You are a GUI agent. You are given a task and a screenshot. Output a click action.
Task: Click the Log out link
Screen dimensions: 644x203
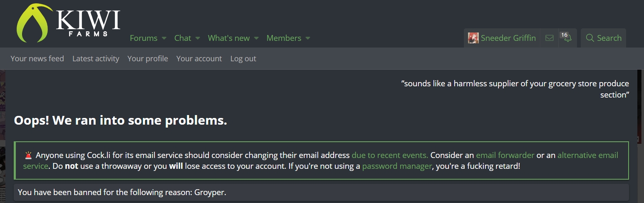(243, 59)
